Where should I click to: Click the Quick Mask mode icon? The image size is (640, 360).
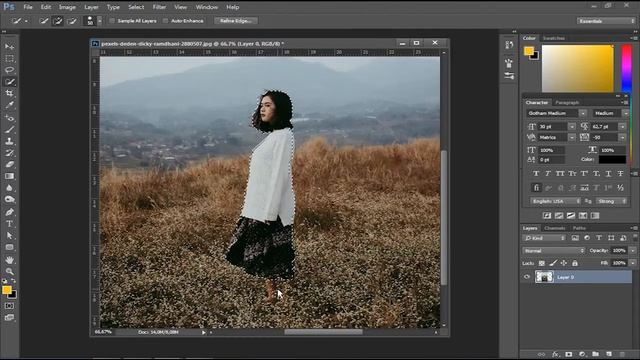pos(9,306)
